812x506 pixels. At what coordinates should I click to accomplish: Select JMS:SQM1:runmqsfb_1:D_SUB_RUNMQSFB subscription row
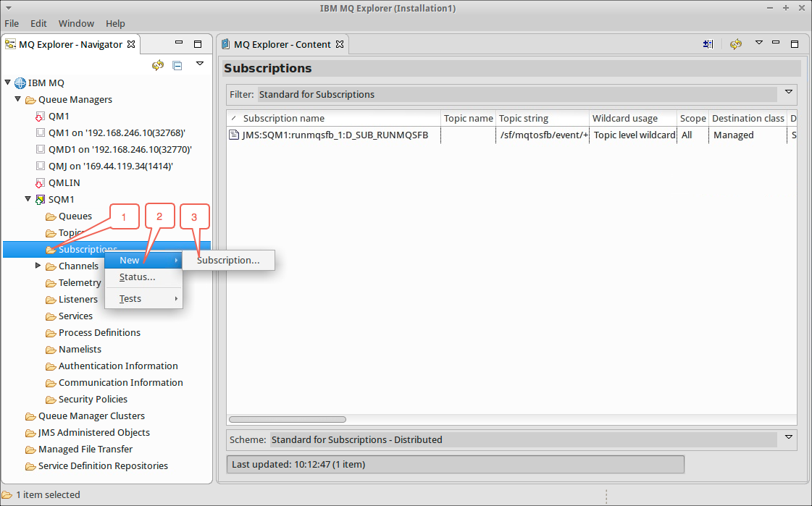pyautogui.click(x=511, y=135)
